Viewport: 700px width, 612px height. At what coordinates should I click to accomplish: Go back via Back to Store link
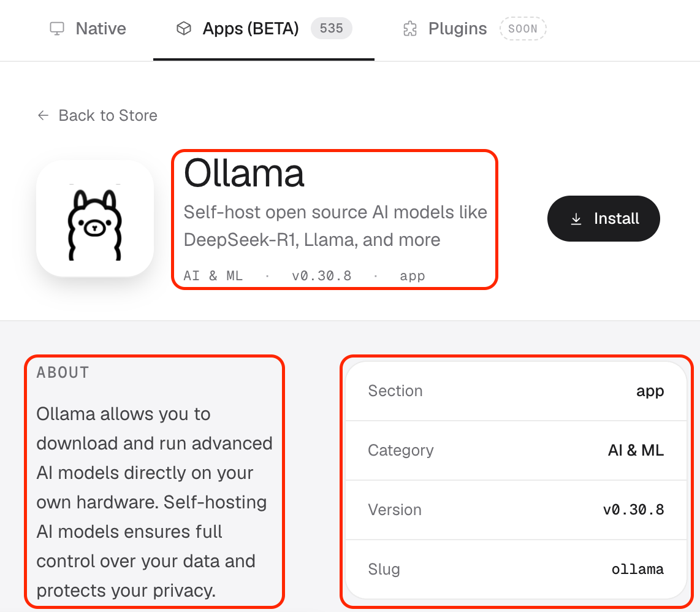point(97,115)
